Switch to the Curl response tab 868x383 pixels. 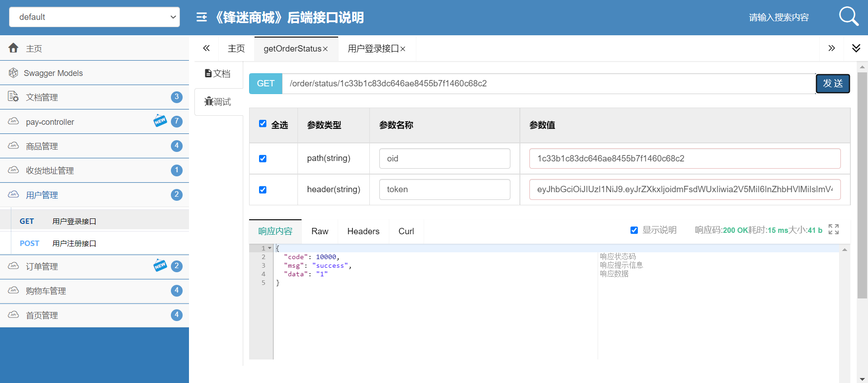coord(406,231)
